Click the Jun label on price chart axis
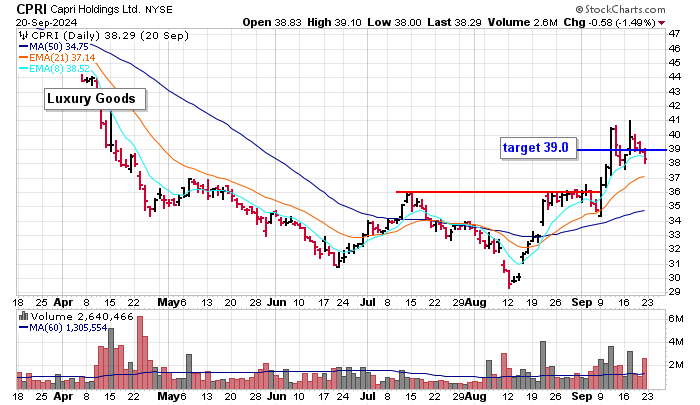Screen dimensions: 700x405 tap(277, 302)
